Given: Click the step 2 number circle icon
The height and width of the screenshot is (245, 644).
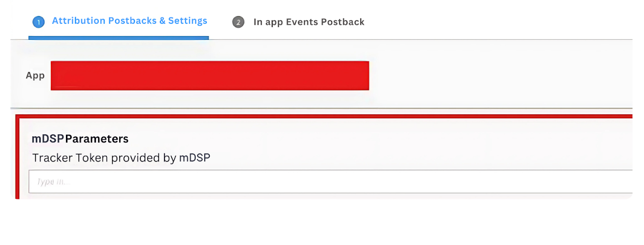Looking at the screenshot, I should tap(238, 22).
